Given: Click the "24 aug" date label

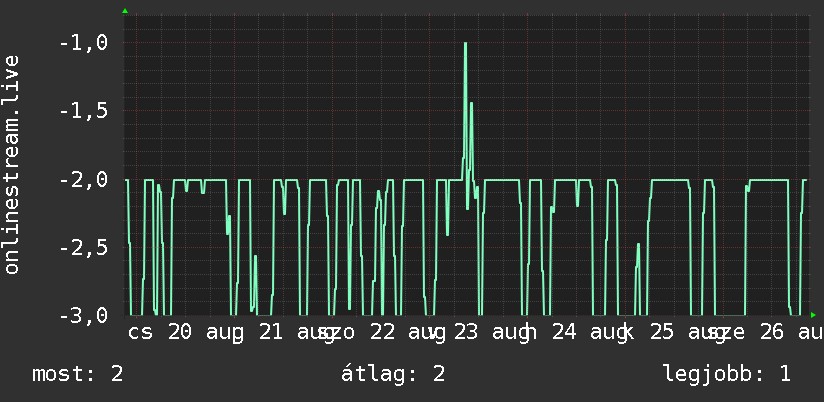Looking at the screenshot, I should (x=590, y=333).
